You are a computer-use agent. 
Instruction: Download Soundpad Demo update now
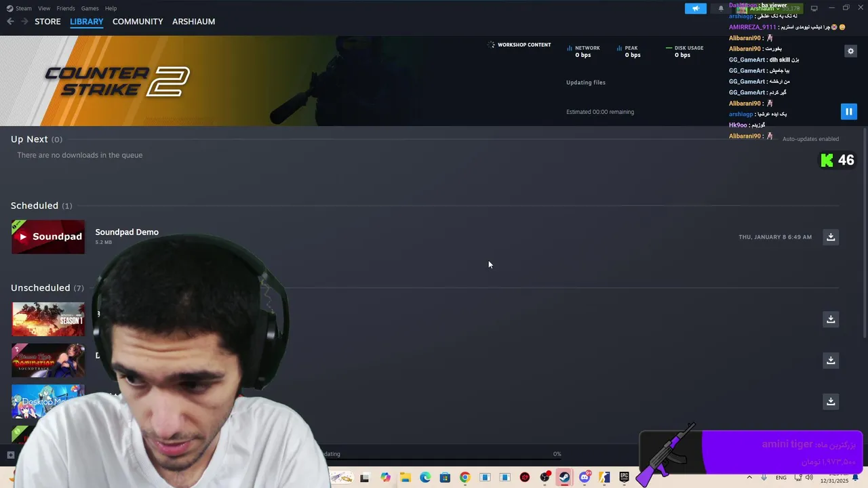[x=831, y=237]
